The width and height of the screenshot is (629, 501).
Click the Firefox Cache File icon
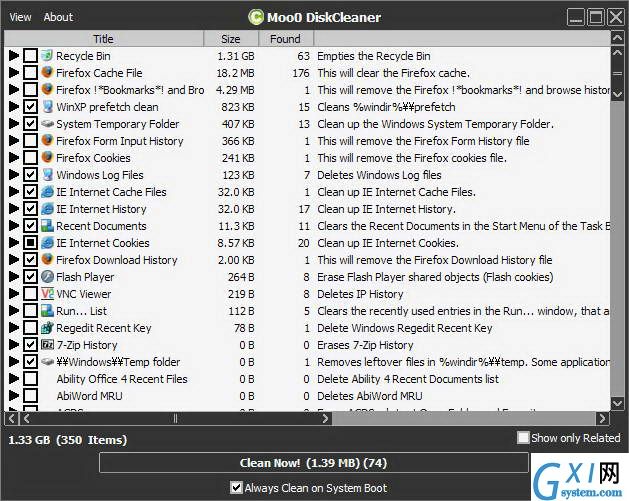(47, 72)
